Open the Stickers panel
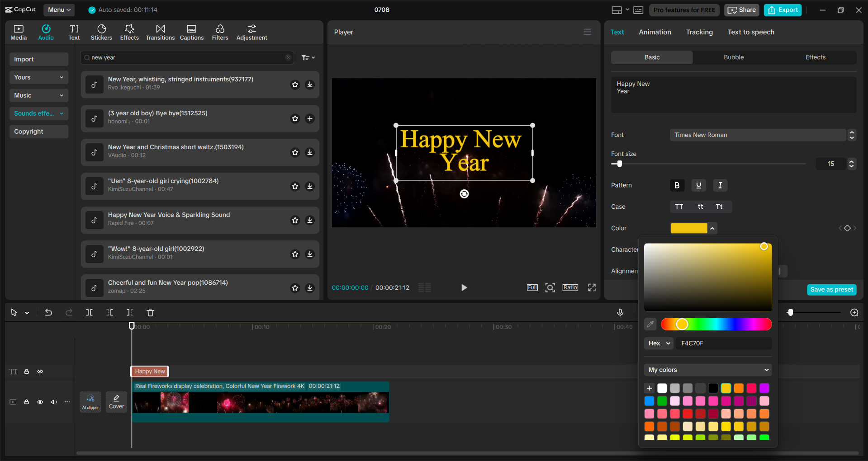 click(101, 32)
